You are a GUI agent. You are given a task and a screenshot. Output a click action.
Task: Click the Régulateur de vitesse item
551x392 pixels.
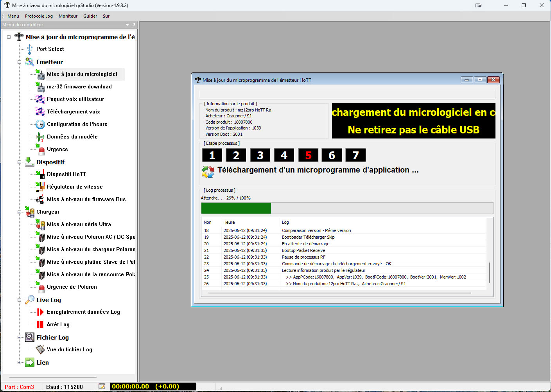(x=75, y=187)
